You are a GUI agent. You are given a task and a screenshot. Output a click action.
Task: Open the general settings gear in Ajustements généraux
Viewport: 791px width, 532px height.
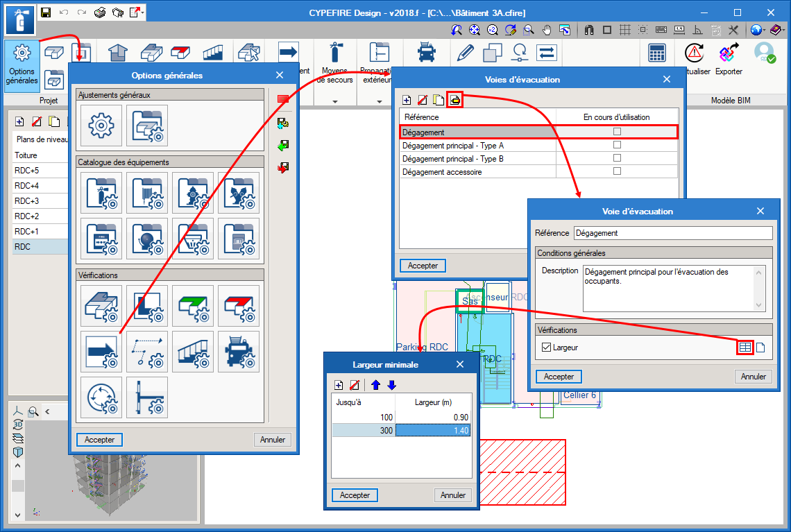point(101,126)
